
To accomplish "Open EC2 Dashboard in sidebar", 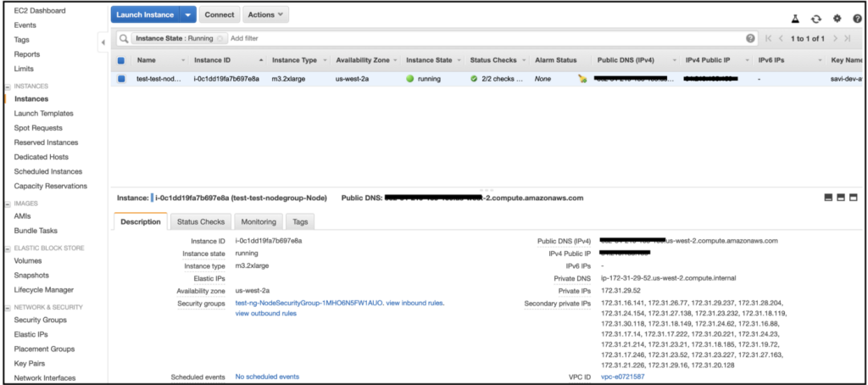I will pos(39,10).
